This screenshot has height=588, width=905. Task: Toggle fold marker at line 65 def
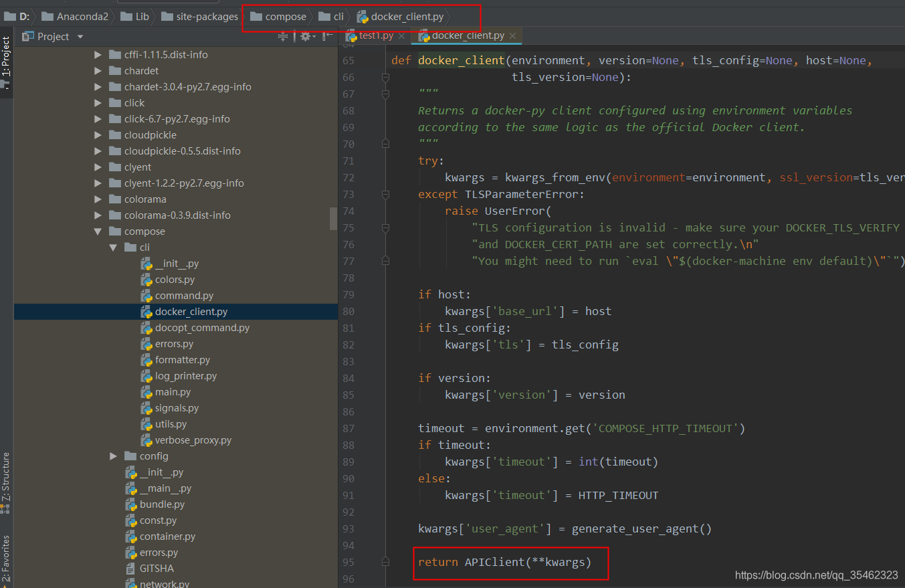pyautogui.click(x=385, y=78)
